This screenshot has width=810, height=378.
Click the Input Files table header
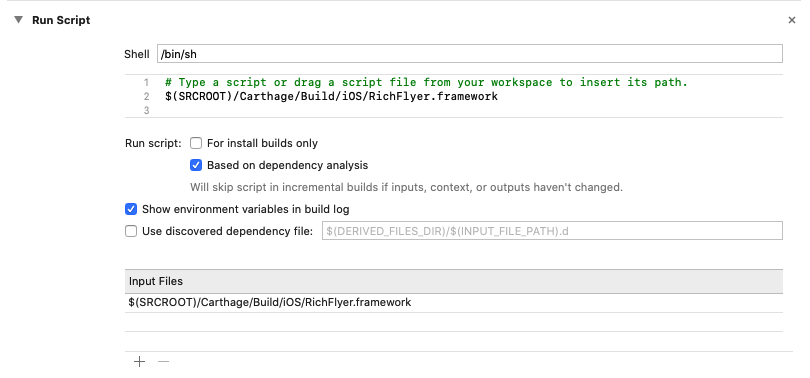[454, 281]
